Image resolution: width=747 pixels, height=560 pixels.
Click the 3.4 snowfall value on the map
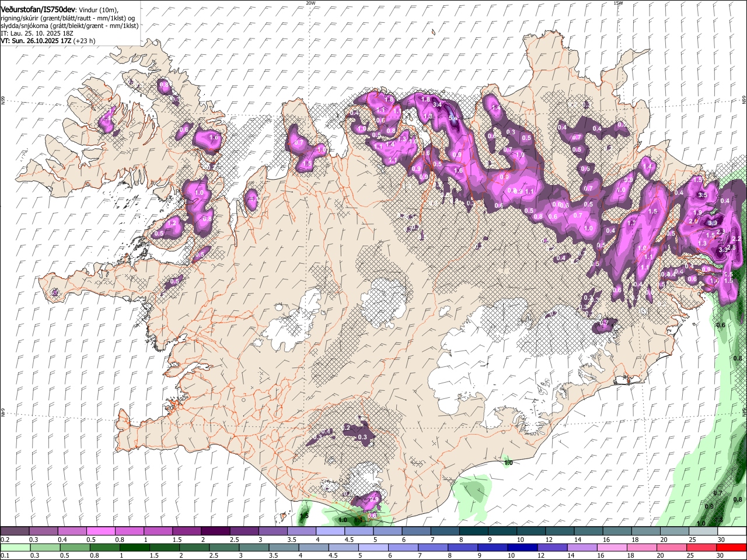[437, 104]
